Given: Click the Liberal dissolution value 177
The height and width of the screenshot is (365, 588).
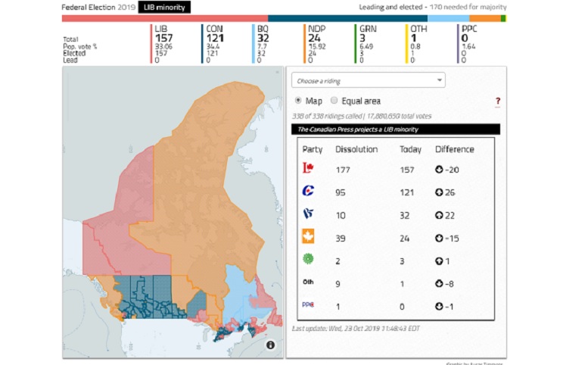Looking at the screenshot, I should 343,170.
